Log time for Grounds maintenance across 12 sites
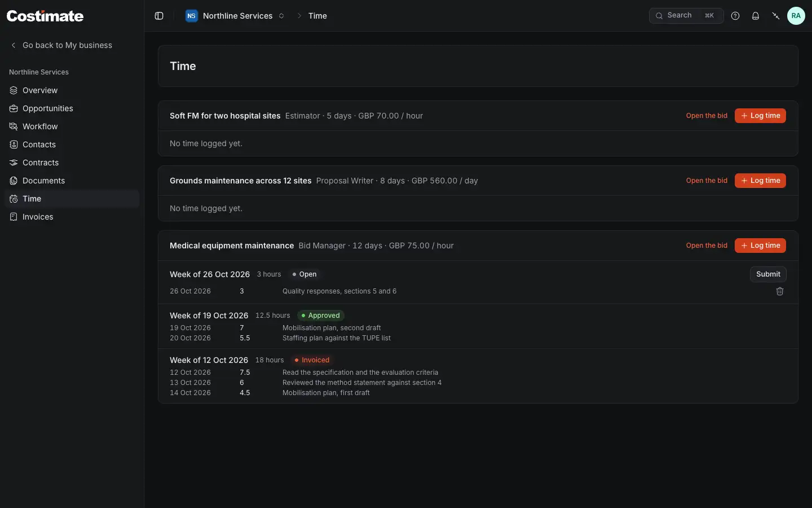 760,181
